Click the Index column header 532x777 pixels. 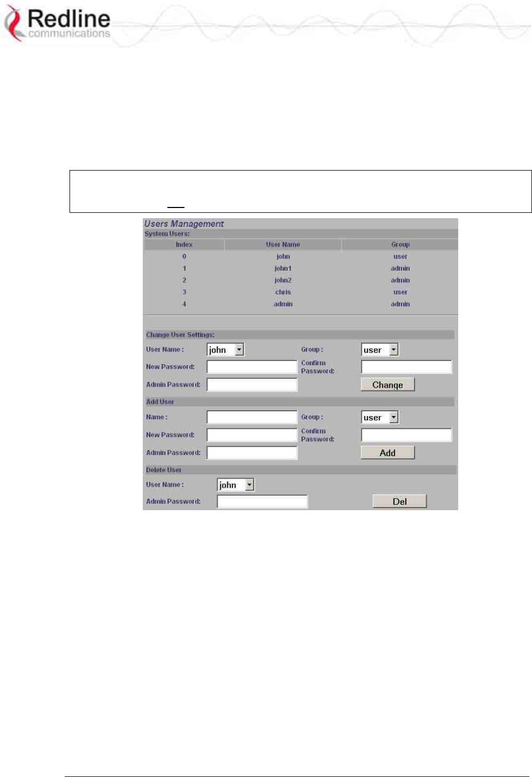point(184,244)
